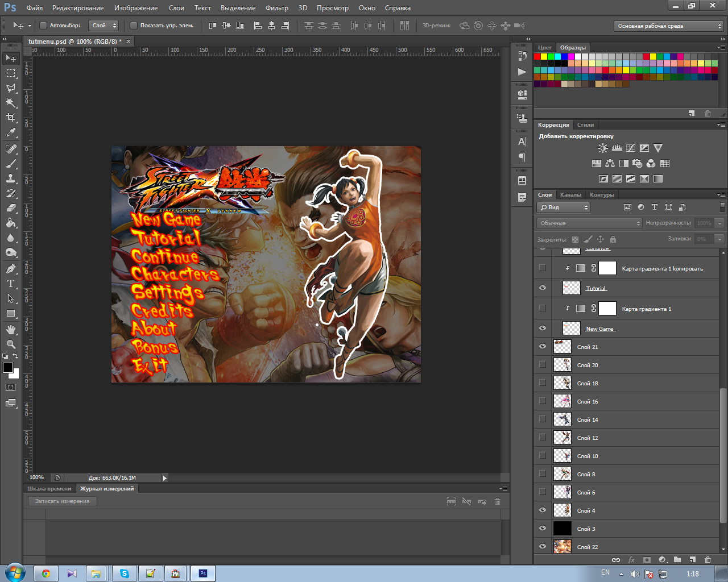Image resolution: width=728 pixels, height=582 pixels.
Task: Add Brightness/Contrast adjustment icon
Action: 603,148
